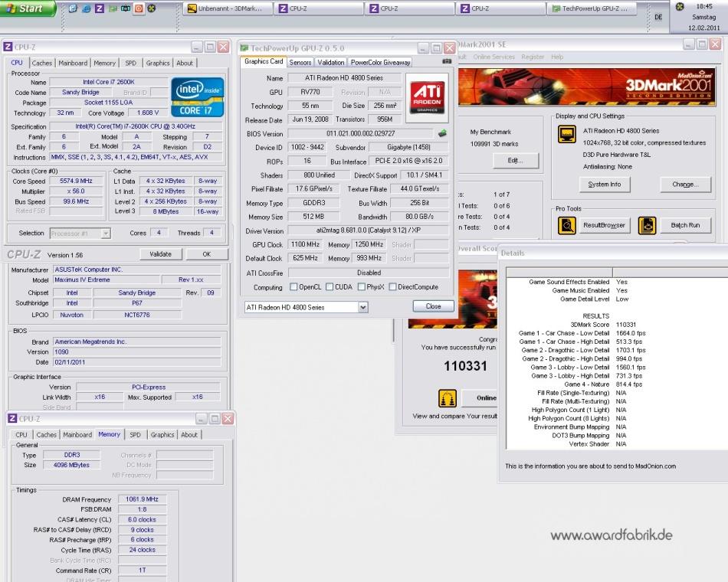
Task: Click the green cross quick launch icon
Action: pos(152,8)
